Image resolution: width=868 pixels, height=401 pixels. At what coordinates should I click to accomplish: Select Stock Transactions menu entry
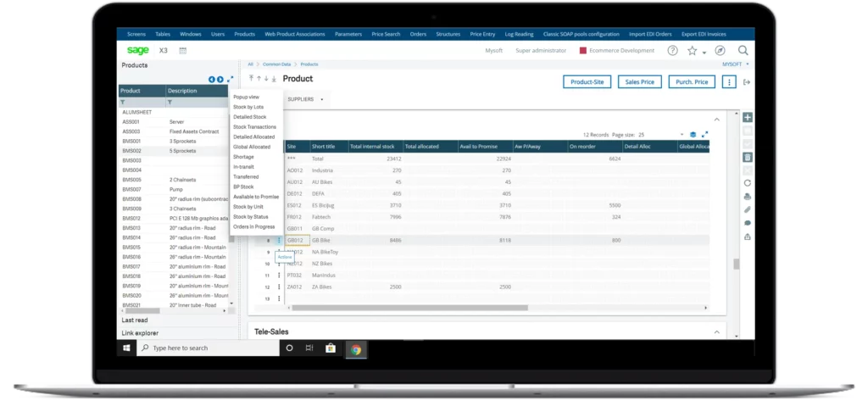(254, 127)
